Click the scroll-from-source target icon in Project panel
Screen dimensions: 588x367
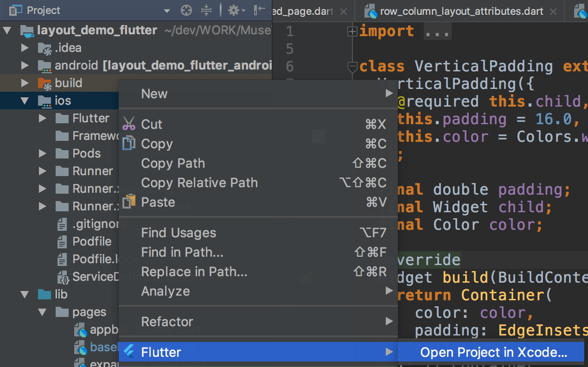186,10
